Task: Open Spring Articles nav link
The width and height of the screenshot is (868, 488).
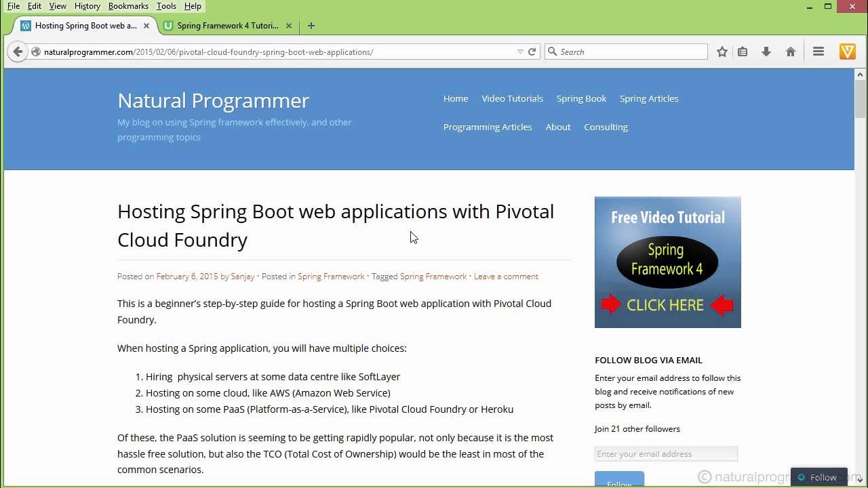Action: coord(649,98)
